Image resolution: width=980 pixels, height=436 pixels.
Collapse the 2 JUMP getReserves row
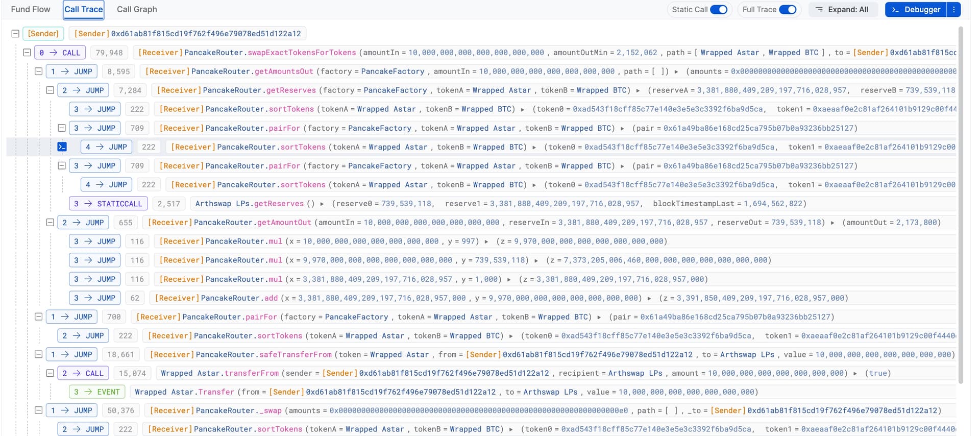[x=50, y=90]
